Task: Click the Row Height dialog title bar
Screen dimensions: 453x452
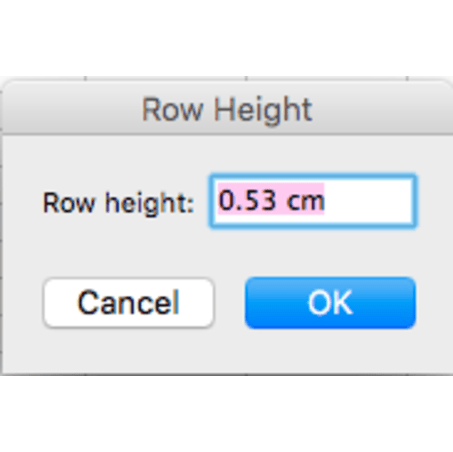Action: [x=227, y=108]
